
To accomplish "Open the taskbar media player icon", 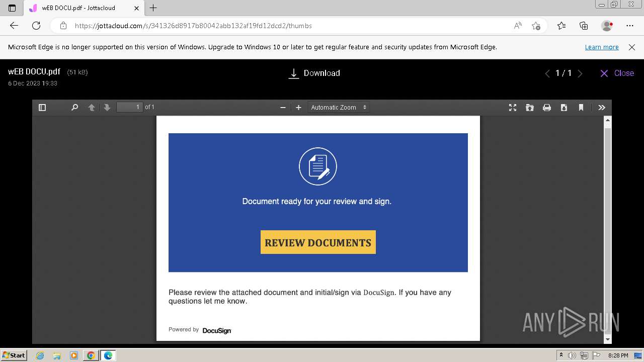I will pos(74,355).
